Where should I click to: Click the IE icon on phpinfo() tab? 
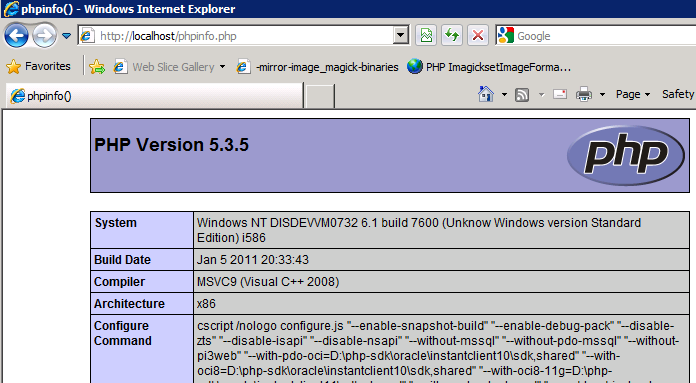click(x=17, y=96)
